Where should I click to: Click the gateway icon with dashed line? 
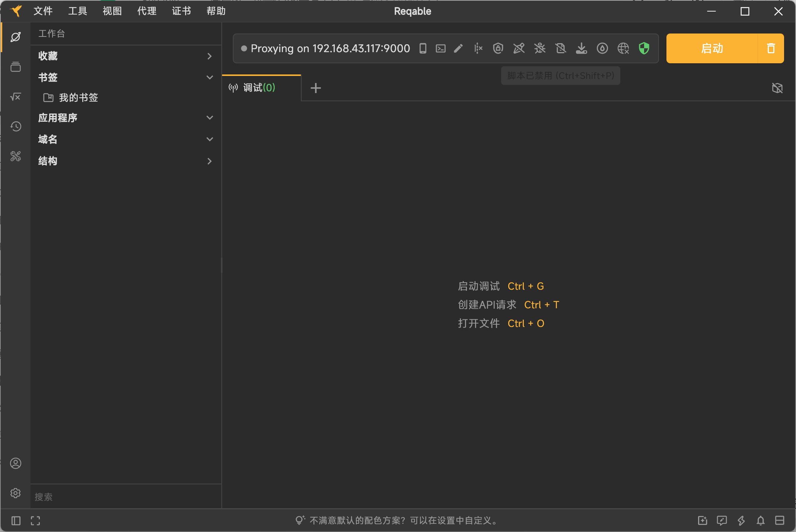pos(478,48)
